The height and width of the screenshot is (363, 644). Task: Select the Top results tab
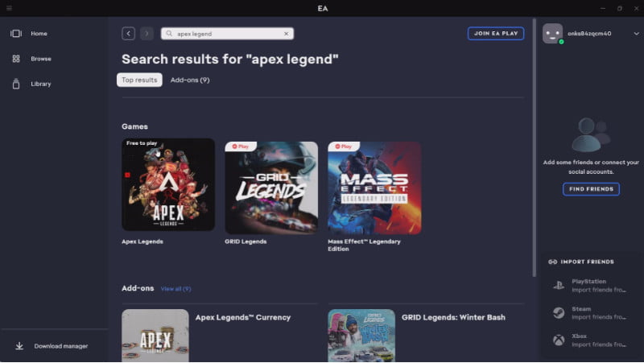click(x=139, y=80)
